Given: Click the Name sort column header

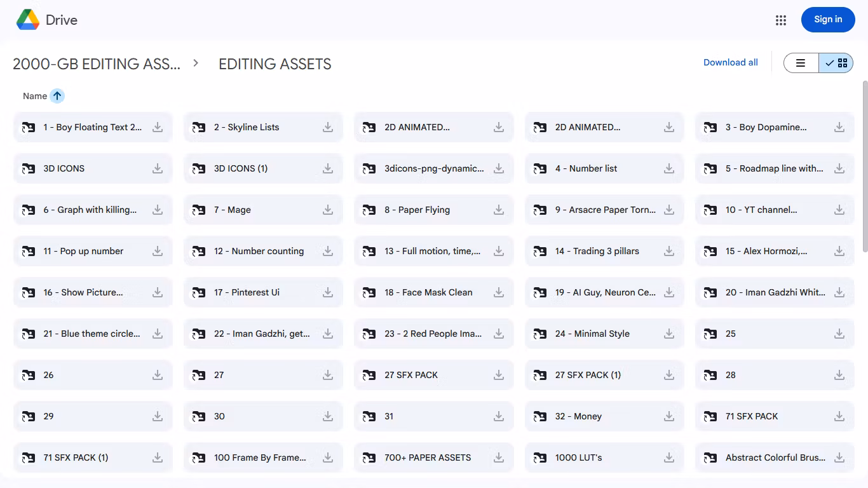Looking at the screenshot, I should click(35, 96).
